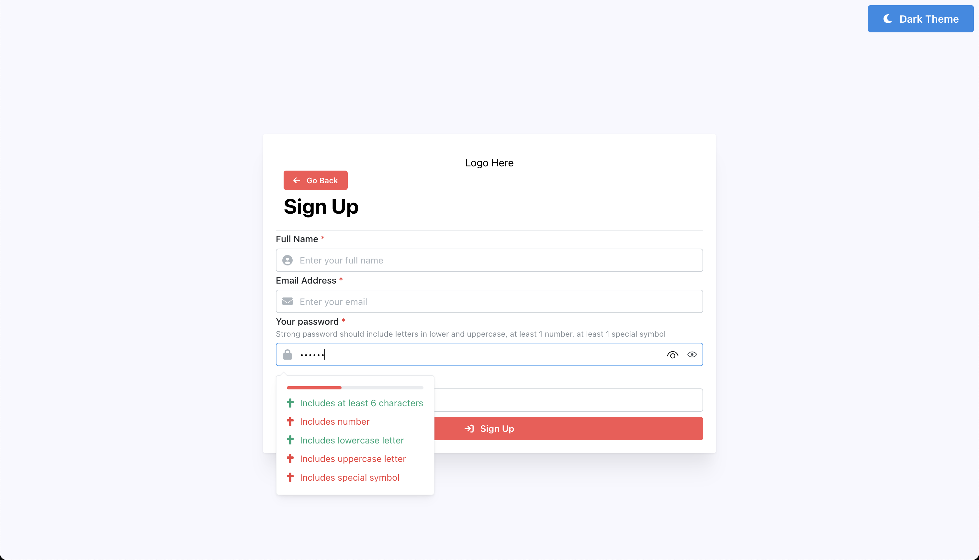Viewport: 979px width, 560px height.
Task: Click Includes uppercase letter requirement item
Action: click(x=352, y=459)
